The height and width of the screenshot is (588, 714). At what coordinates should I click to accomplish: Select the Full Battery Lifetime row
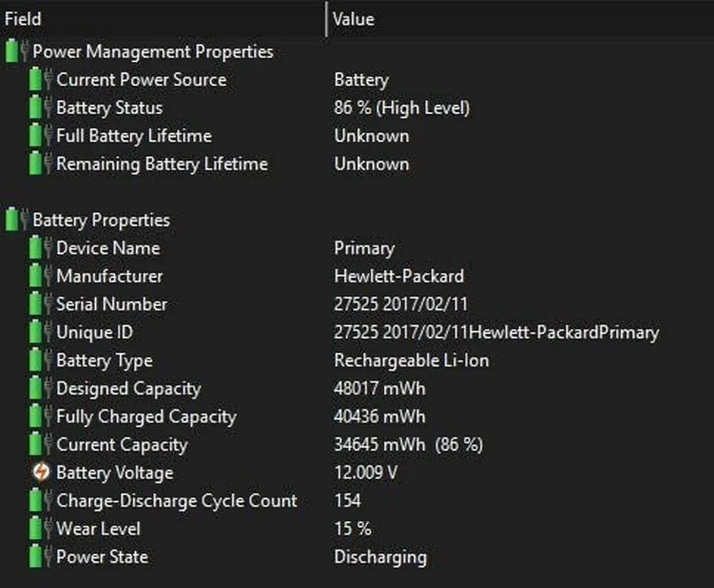133,136
